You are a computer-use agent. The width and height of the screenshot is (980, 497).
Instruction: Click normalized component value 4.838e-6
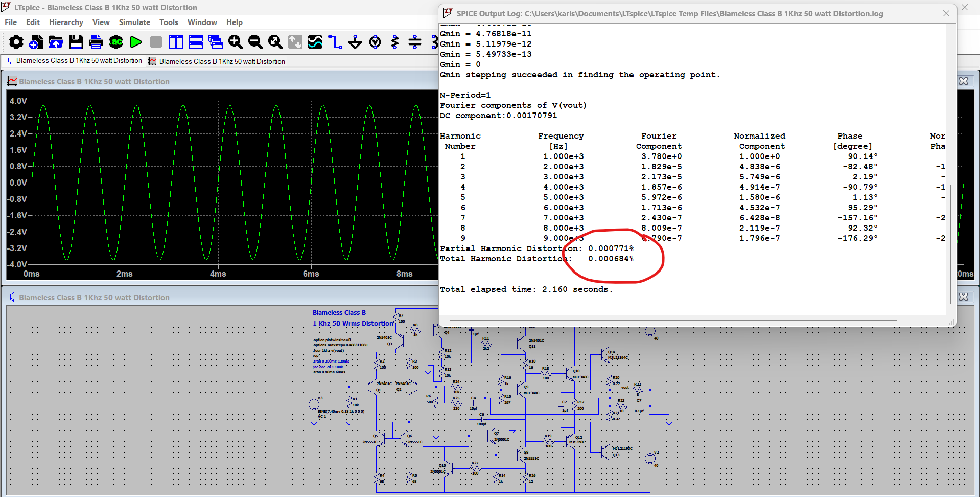click(x=759, y=167)
